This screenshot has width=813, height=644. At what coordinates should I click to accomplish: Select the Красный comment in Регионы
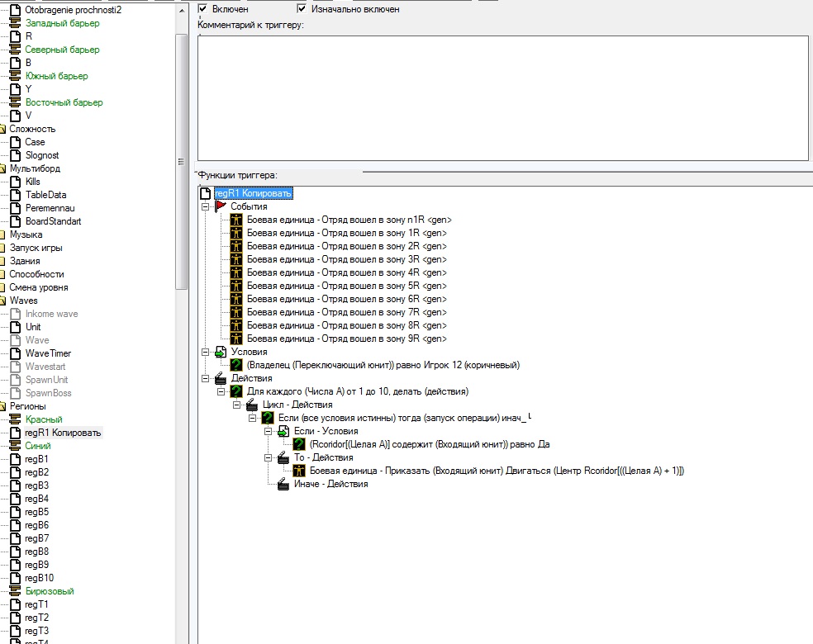tap(44, 419)
